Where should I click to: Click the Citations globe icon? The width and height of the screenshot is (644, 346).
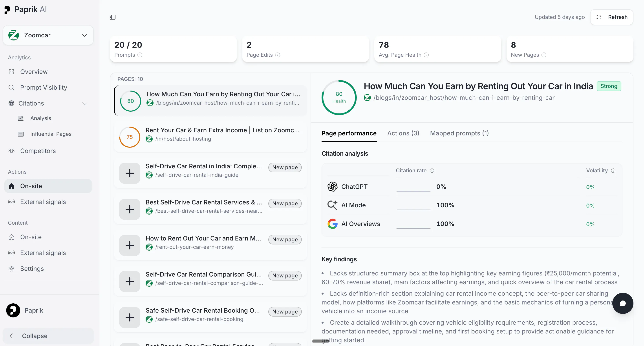coord(11,103)
